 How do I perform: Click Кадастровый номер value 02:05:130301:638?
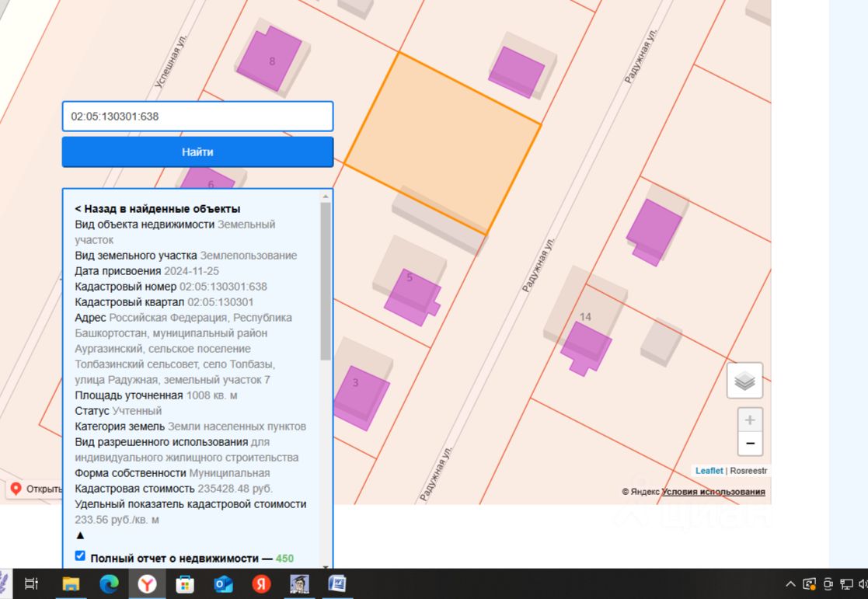coord(223,287)
